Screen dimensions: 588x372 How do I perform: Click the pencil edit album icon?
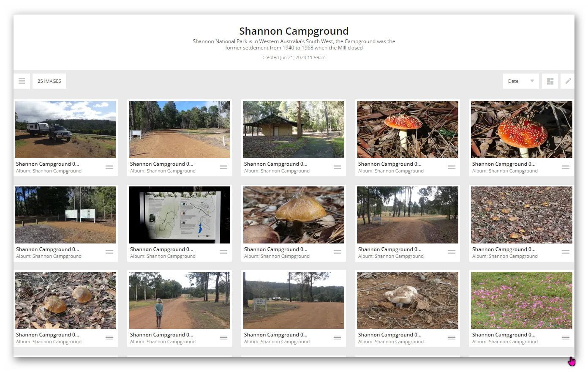[568, 81]
